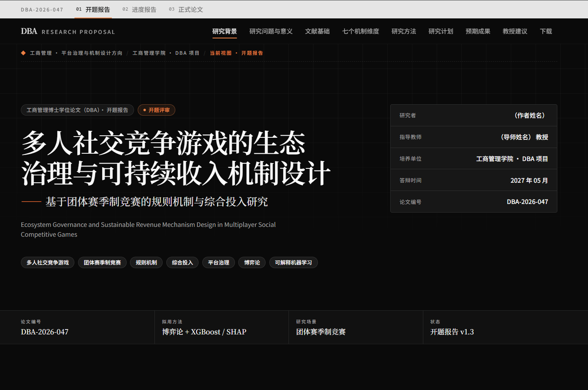Viewport: 588px width, 390px height.
Task: Open 文献基础 nav item
Action: pos(317,31)
